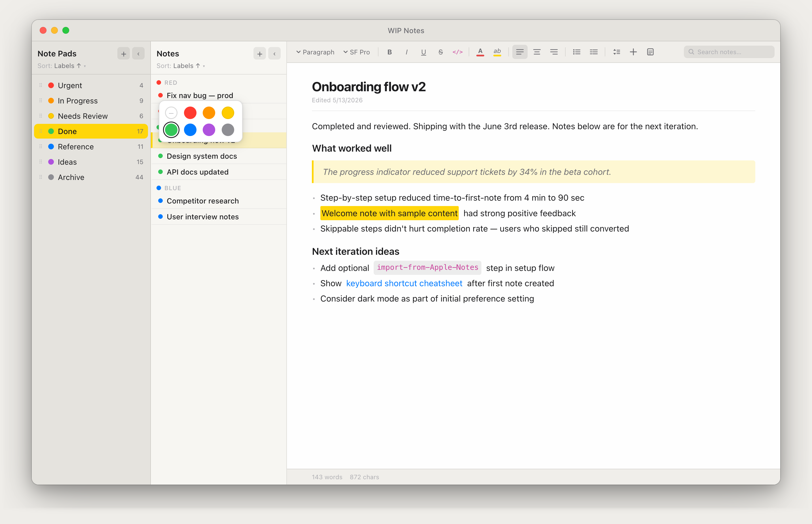Viewport: 812px width, 524px height.
Task: Open 'Competitor research' note
Action: (x=219, y=201)
